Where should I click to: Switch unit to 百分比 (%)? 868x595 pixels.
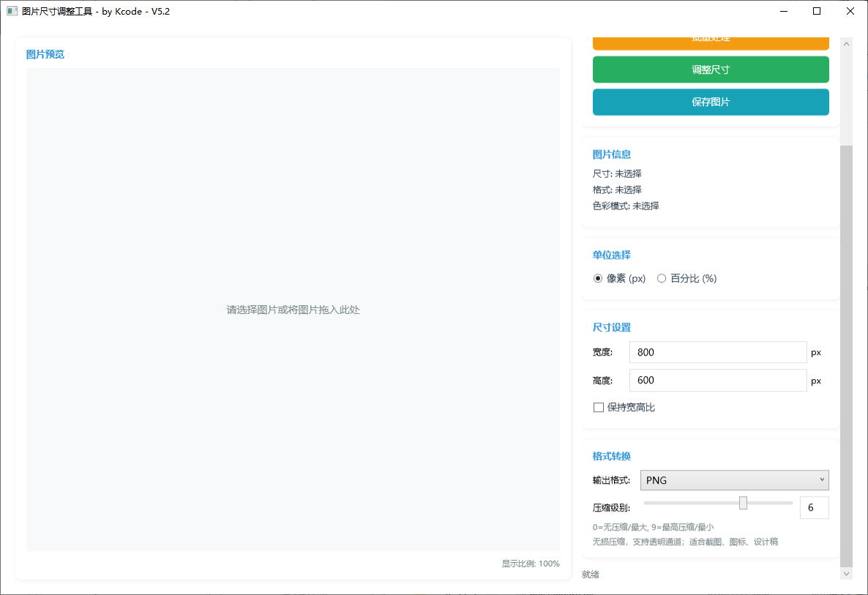click(662, 278)
